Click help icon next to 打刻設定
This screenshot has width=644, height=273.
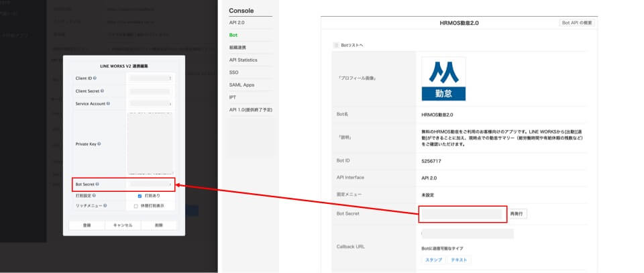pos(94,196)
